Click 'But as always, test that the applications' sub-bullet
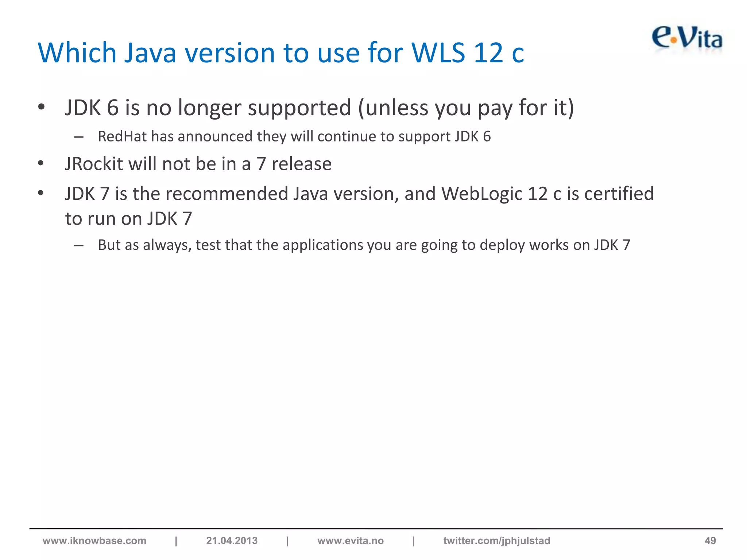The image size is (747, 560). pos(364,245)
